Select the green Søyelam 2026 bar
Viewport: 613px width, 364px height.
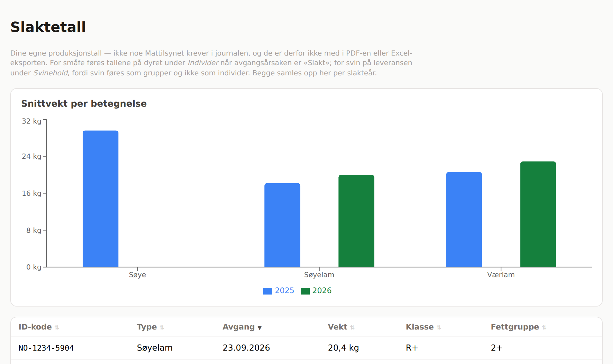pos(356,221)
